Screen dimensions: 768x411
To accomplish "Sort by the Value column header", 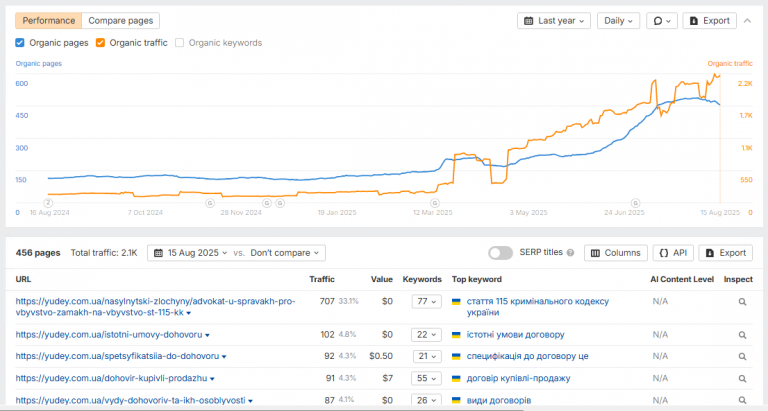I will pos(382,279).
